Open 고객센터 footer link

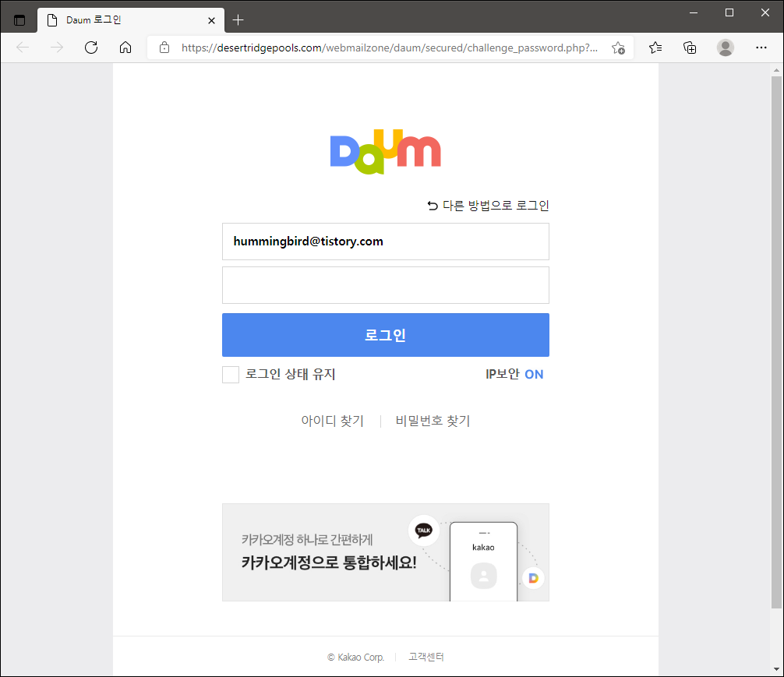426,657
